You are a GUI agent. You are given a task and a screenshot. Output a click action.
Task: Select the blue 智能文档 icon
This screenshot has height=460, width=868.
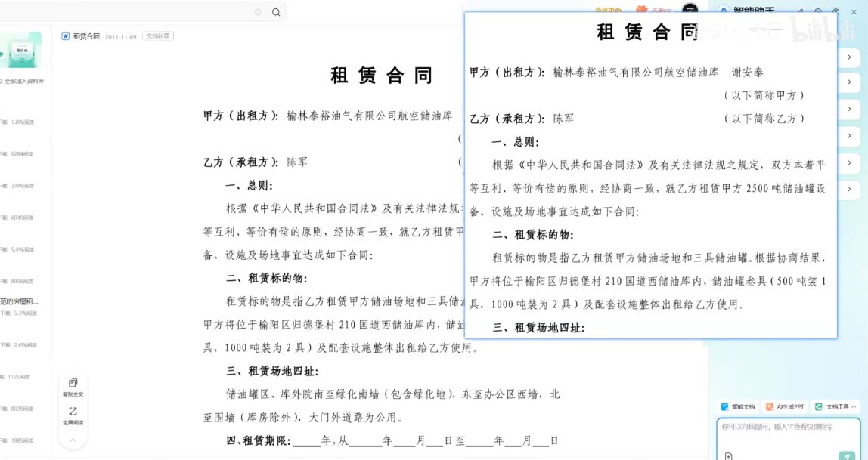(x=726, y=406)
